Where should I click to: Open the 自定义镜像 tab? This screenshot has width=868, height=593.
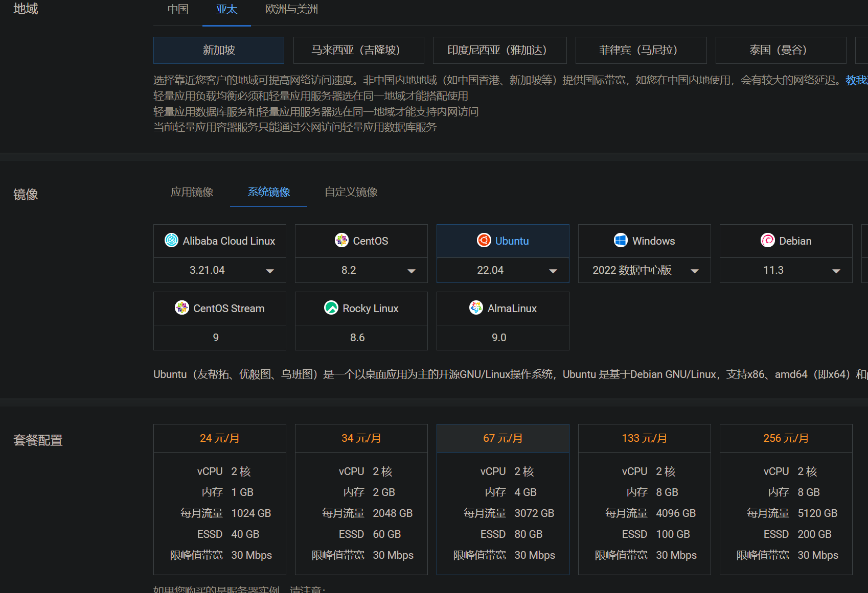351,192
